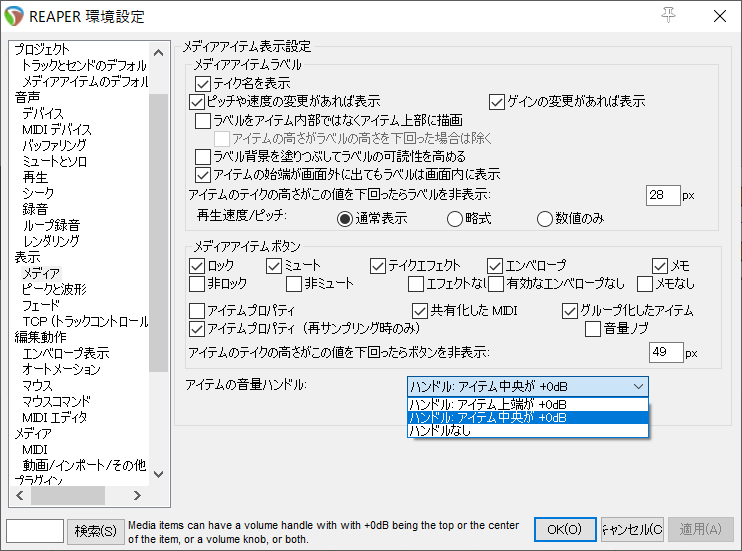This screenshot has height=551, width=742.
Task: Open ミュートとソロ settings page
Action: coord(54,161)
